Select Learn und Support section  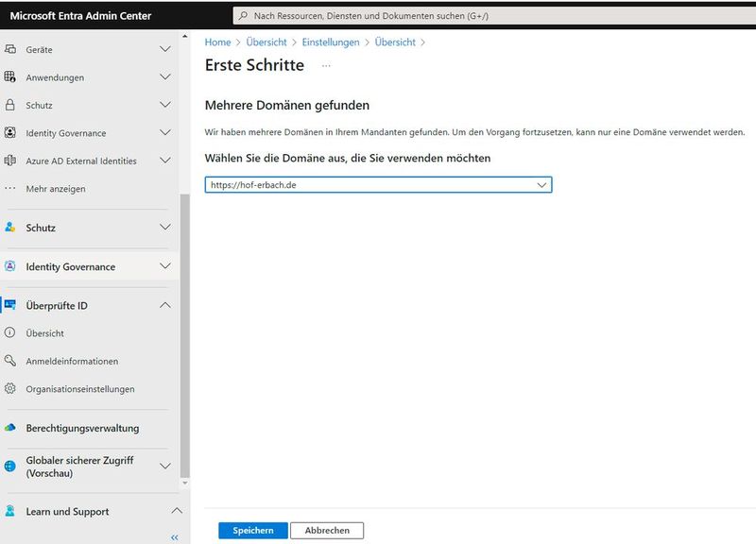(67, 511)
